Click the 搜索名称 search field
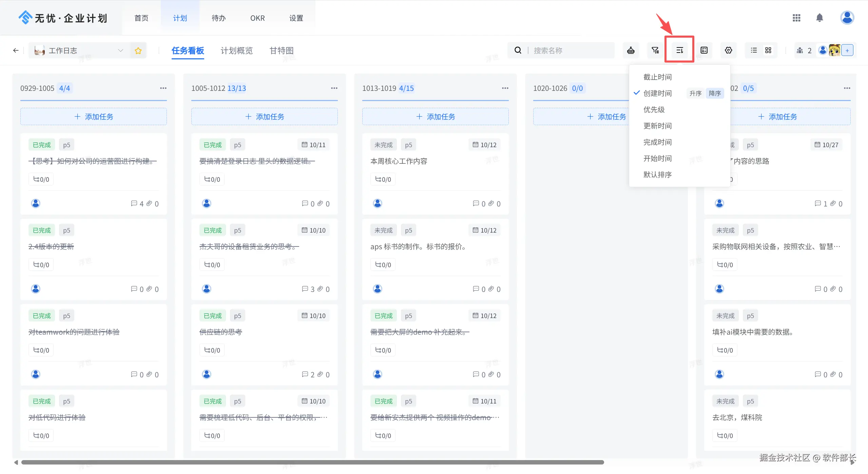 tap(570, 51)
